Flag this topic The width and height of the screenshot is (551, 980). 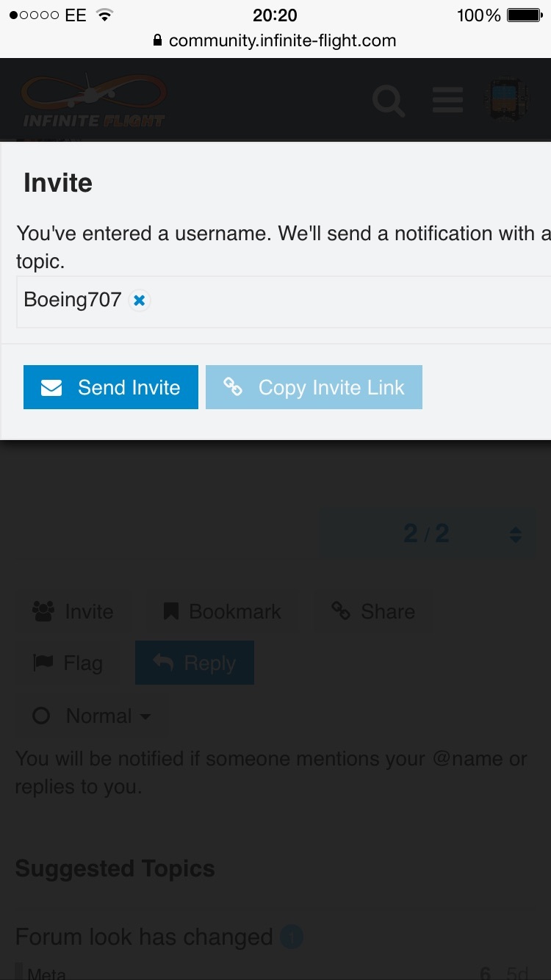coord(68,663)
